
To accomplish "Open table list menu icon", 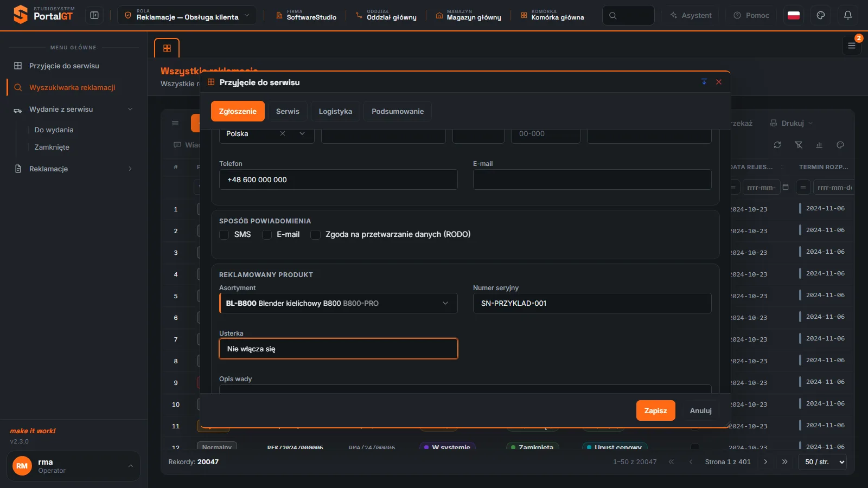I will click(175, 123).
